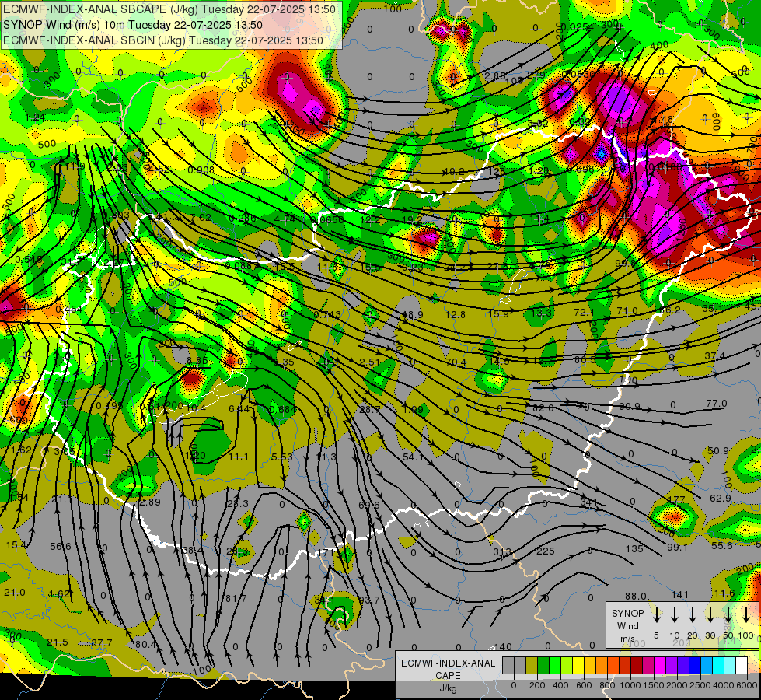
Task: Click the map value 0.454
Action: point(69,309)
